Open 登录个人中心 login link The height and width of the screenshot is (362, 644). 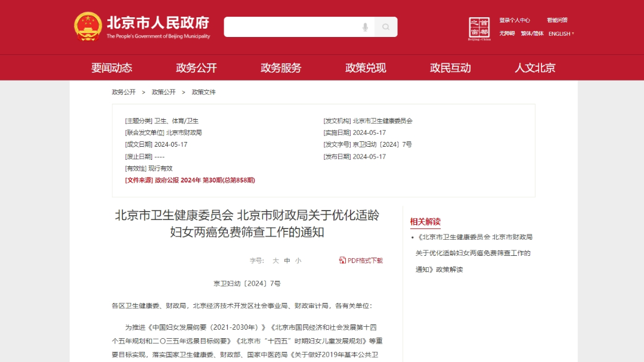(x=515, y=20)
